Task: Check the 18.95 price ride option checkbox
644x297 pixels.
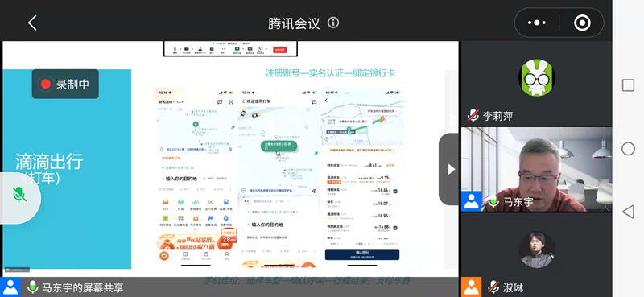Action: [395, 215]
